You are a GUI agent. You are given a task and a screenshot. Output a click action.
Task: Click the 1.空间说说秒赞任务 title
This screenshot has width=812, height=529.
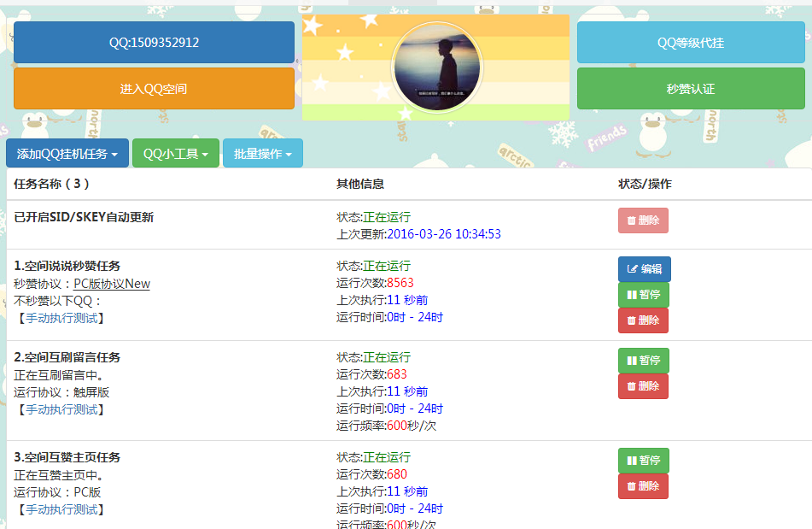(x=67, y=266)
